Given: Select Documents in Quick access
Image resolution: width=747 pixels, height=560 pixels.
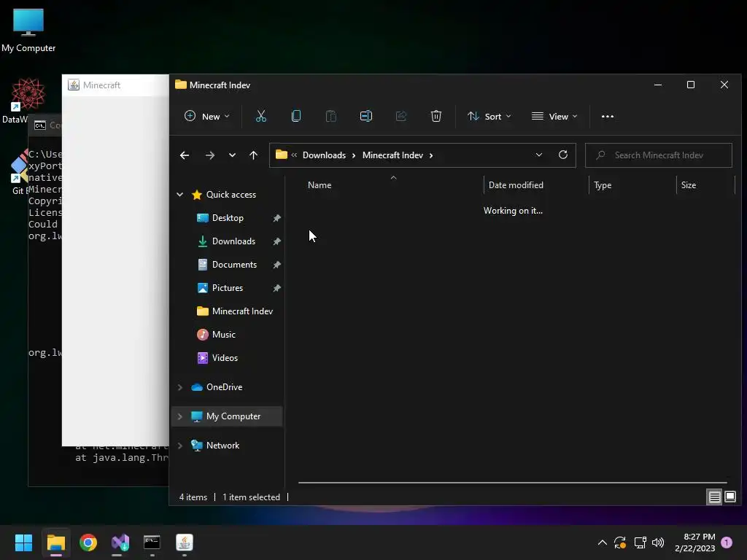Looking at the screenshot, I should tap(234, 264).
